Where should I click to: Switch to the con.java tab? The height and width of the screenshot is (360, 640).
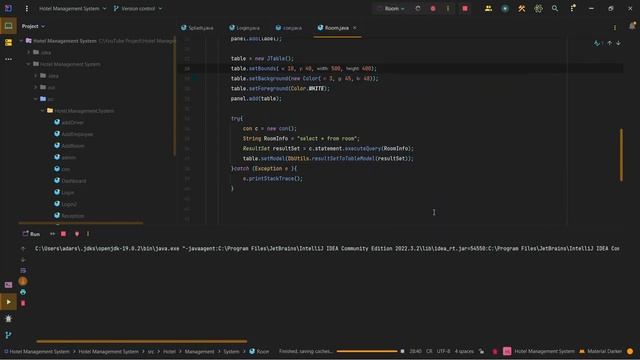[289, 28]
